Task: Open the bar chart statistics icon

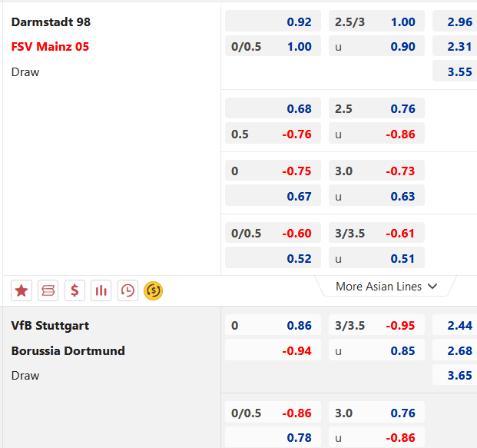Action: pos(101,290)
